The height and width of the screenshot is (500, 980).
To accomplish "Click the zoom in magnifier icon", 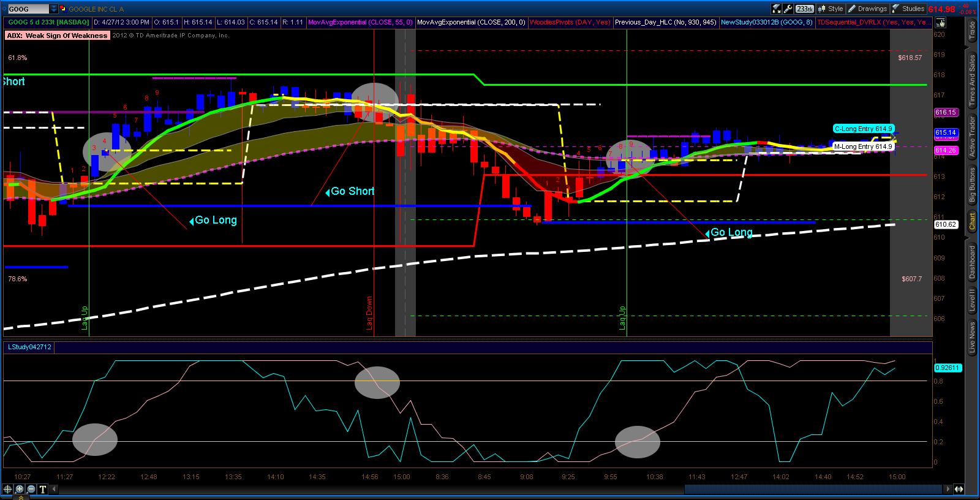I will pos(20,489).
